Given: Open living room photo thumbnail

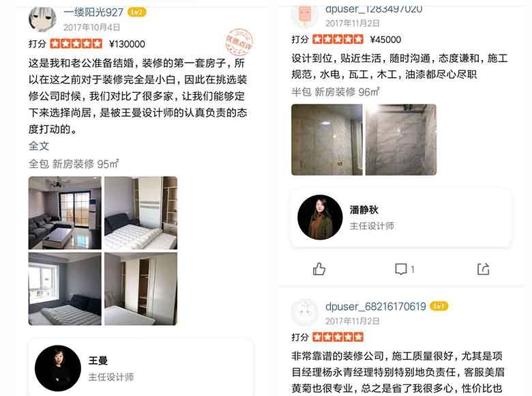Looking at the screenshot, I should [65, 213].
